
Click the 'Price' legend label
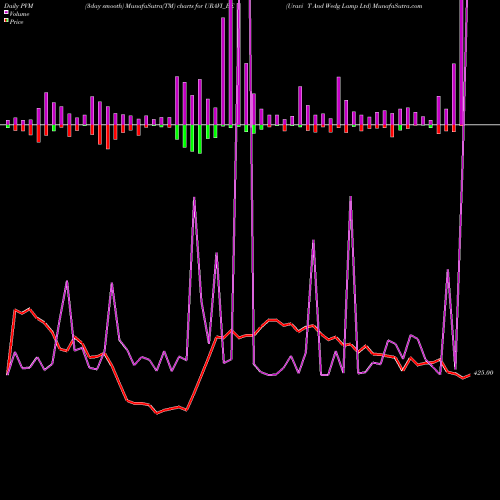(x=16, y=22)
